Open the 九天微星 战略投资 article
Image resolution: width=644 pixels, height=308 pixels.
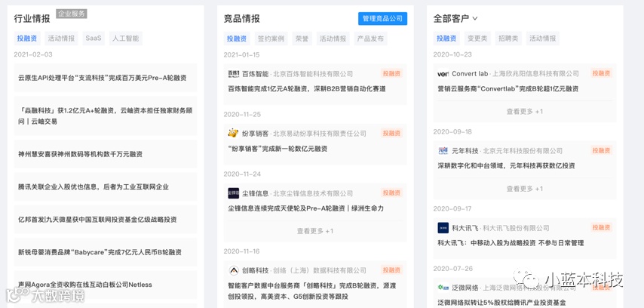click(x=106, y=220)
